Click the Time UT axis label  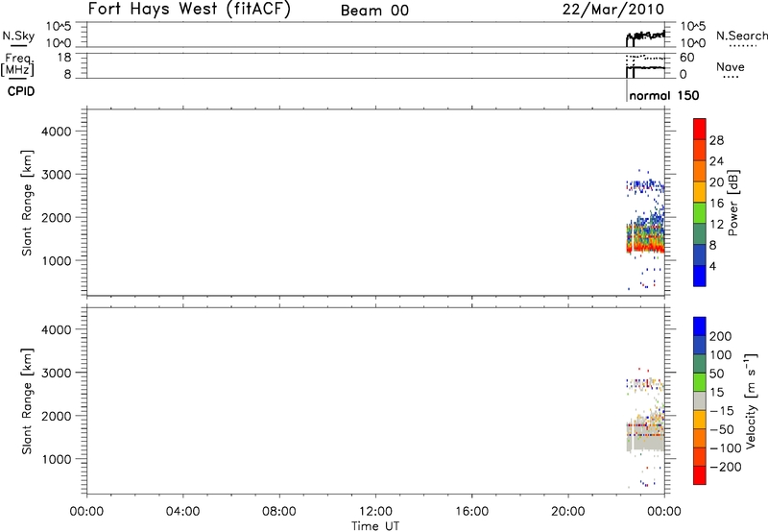point(375,525)
